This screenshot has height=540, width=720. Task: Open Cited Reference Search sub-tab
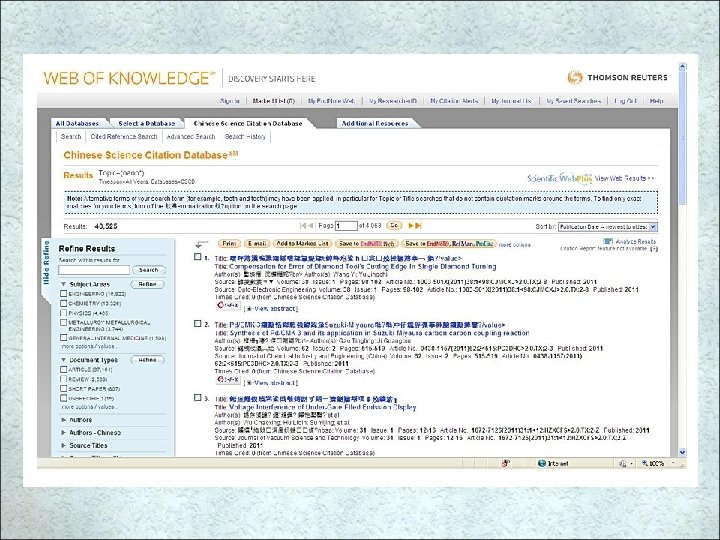(124, 137)
